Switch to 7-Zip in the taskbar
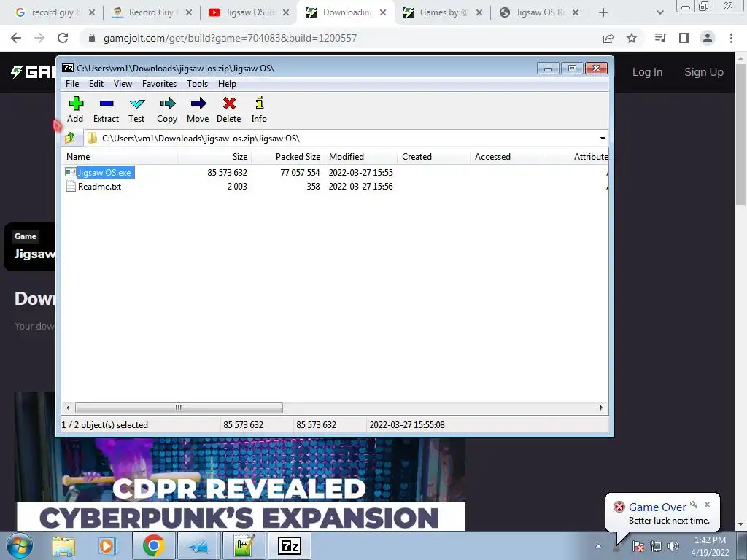747x560 pixels. 290,546
